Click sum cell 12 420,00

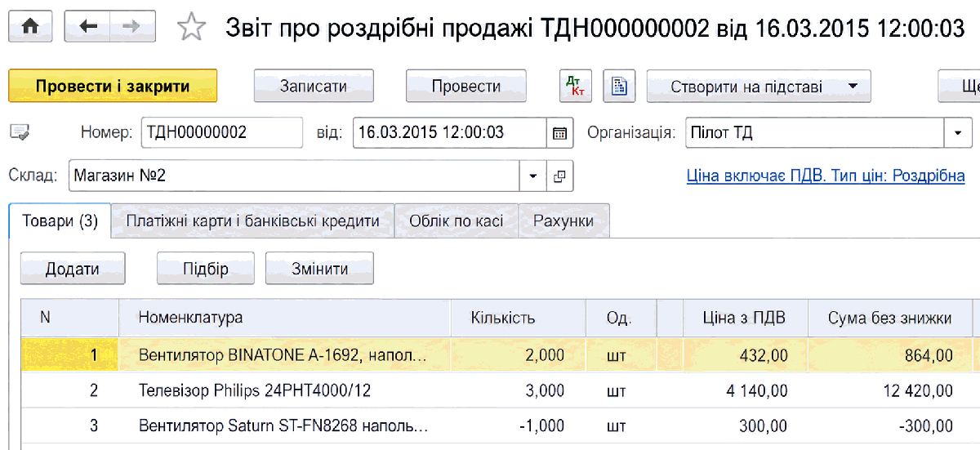(x=890, y=391)
